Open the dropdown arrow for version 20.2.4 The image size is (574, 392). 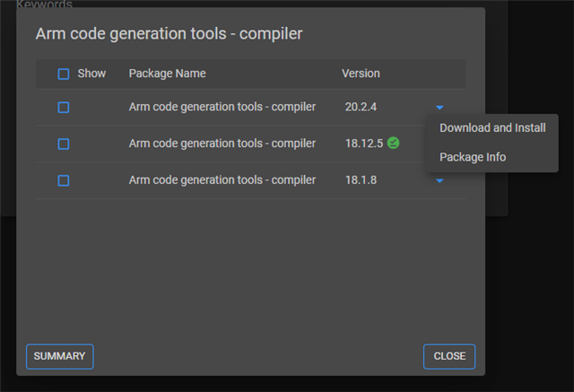coord(439,108)
